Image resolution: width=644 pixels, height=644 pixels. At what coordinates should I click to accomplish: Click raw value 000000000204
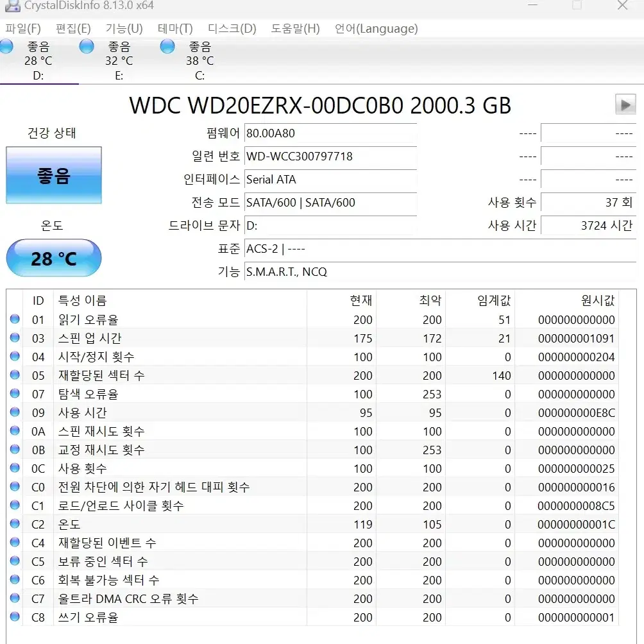pos(576,357)
